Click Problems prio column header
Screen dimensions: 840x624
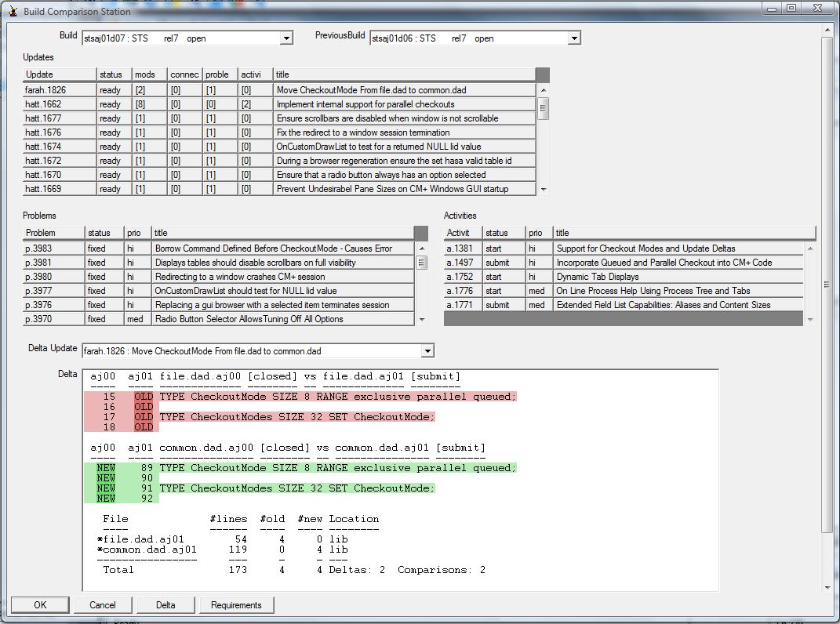(137, 233)
